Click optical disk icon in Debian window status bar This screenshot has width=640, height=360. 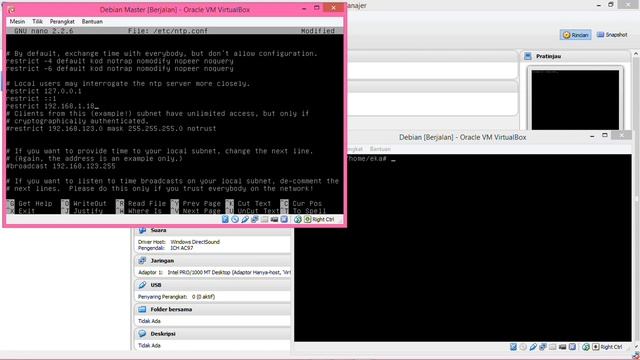523,347
